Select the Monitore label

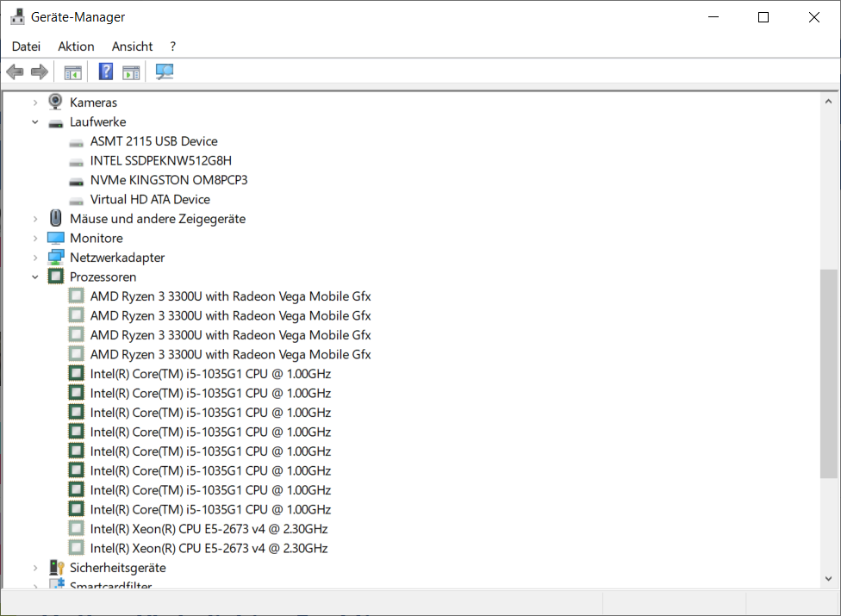[x=97, y=238]
